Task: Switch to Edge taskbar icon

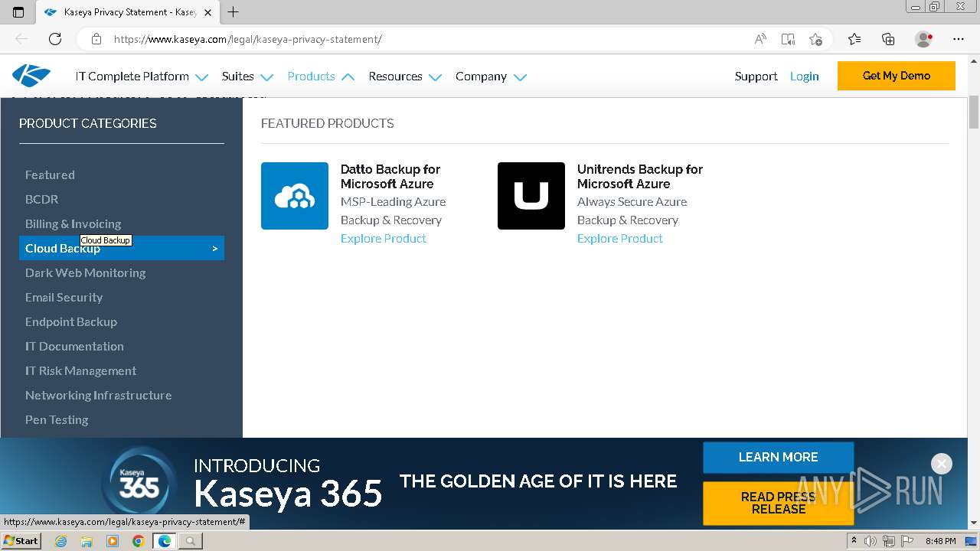Action: click(x=164, y=541)
